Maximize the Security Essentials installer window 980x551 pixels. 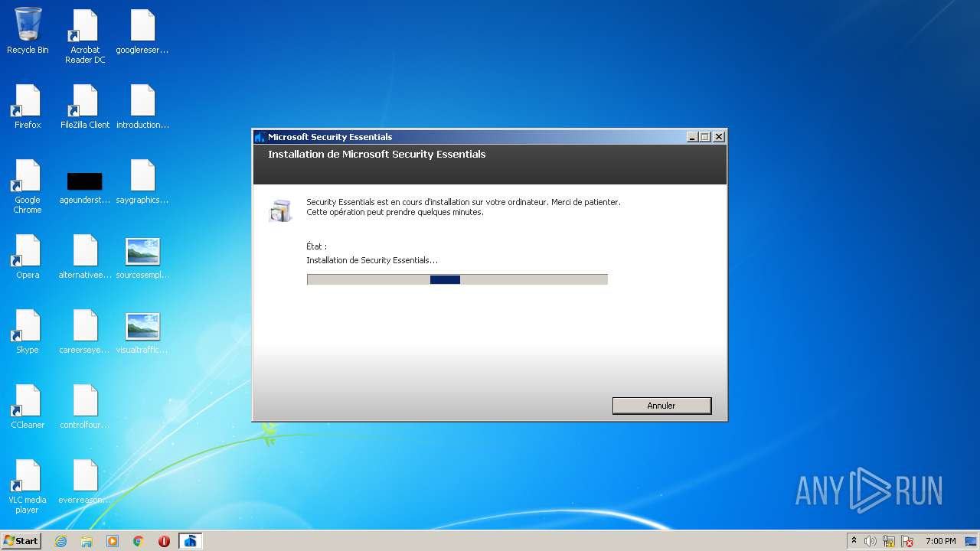[705, 137]
